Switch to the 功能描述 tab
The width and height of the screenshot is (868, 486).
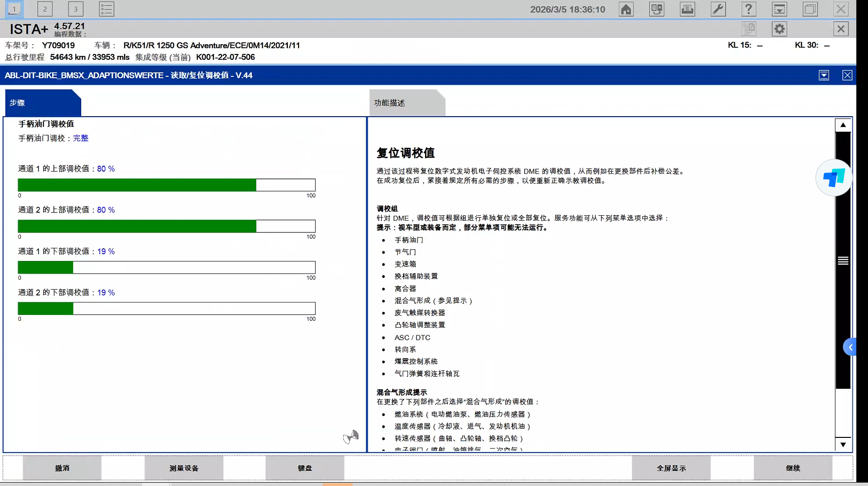[406, 103]
